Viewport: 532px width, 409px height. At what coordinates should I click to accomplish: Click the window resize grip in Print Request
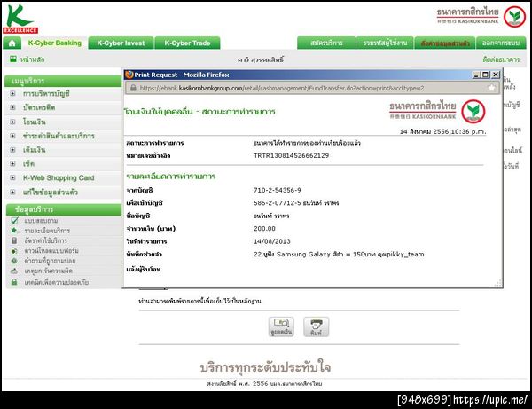(497, 283)
